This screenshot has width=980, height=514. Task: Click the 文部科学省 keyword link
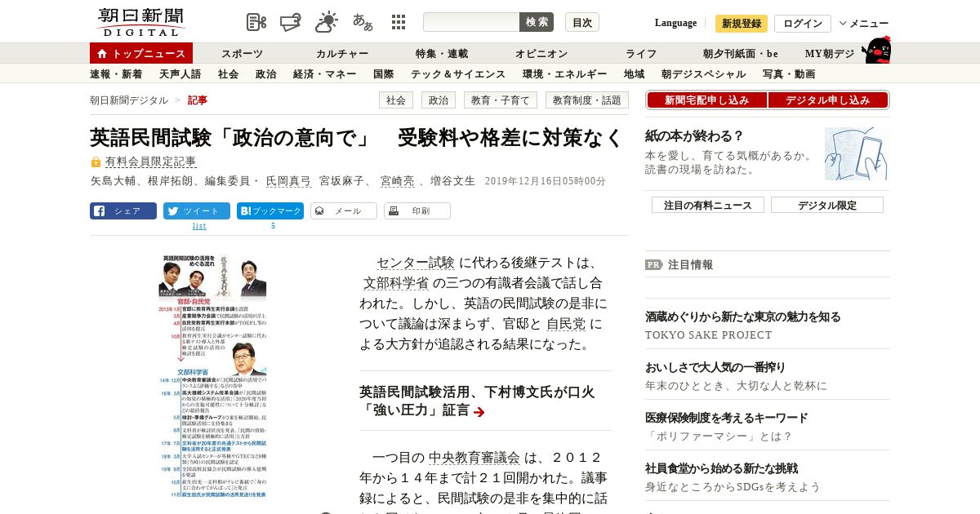coord(396,283)
